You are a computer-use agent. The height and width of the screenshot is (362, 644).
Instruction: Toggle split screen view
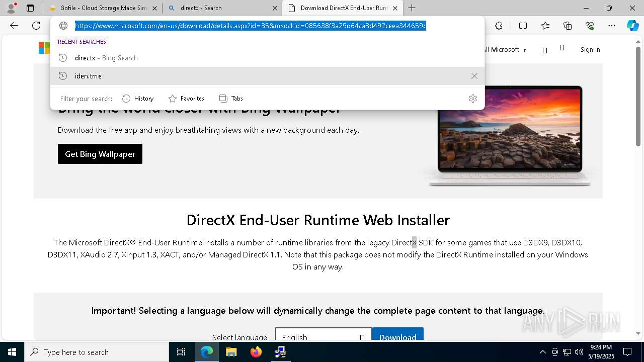tap(523, 26)
